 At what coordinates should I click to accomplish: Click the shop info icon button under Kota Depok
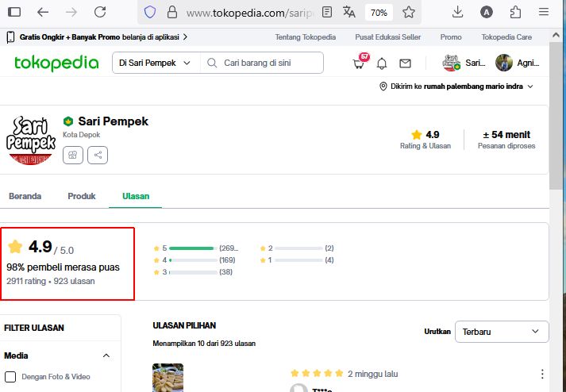coord(73,156)
